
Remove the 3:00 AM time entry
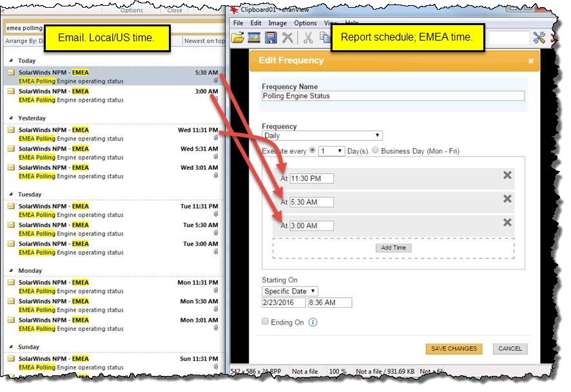507,223
